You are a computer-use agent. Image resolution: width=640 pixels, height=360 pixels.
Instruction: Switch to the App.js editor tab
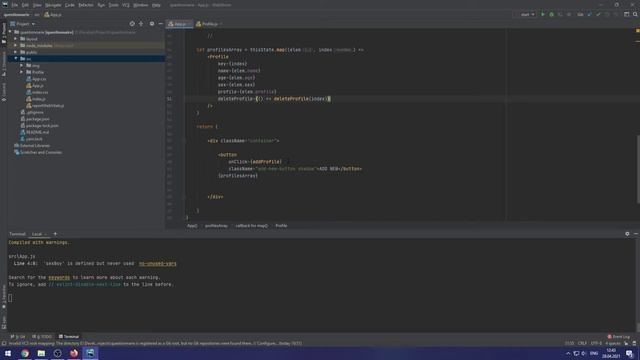click(x=179, y=24)
